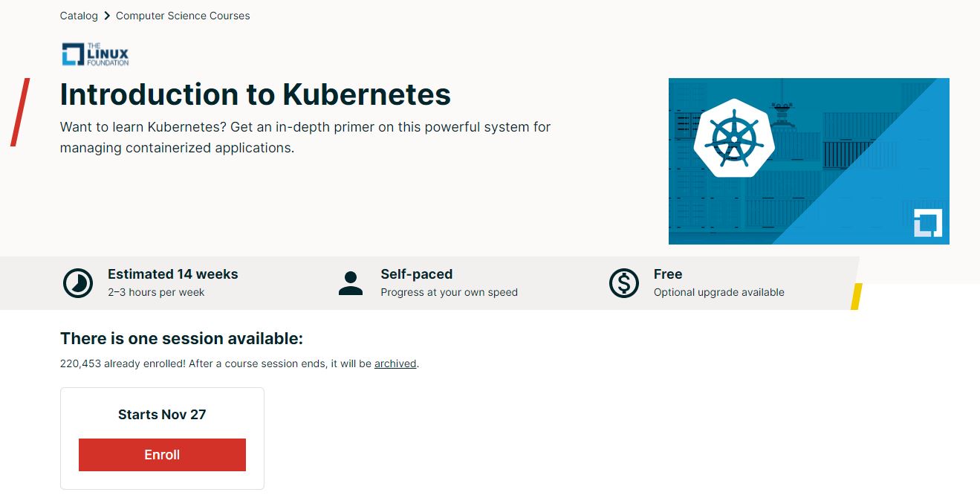Select the Starts Nov 27 session text

coord(162,415)
